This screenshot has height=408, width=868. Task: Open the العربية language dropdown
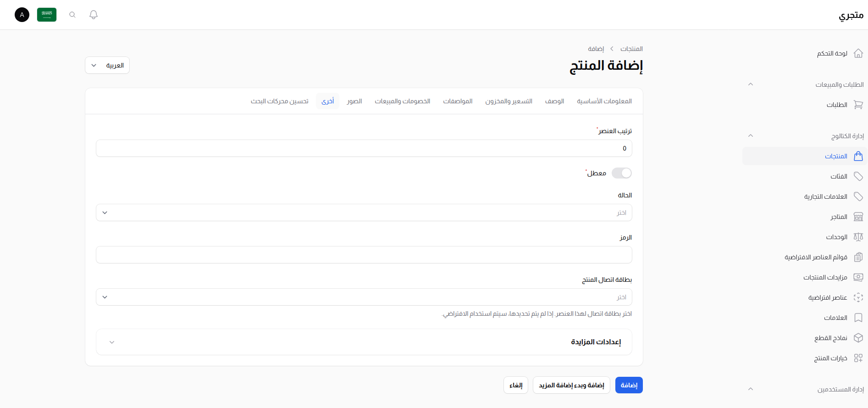pyautogui.click(x=107, y=65)
